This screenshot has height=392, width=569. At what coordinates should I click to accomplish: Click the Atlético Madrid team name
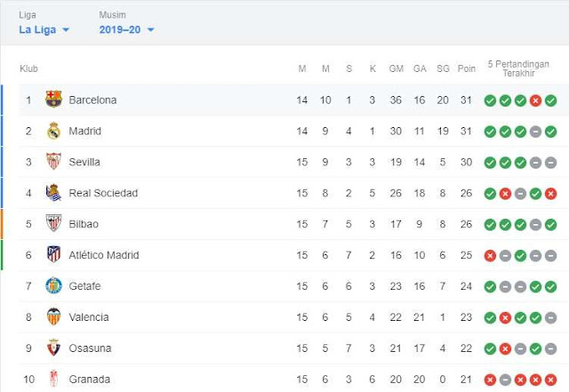104,255
